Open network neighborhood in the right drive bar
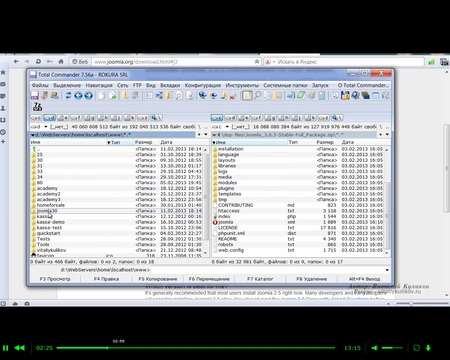Viewport: 450px width, 360px height. [x=337, y=118]
